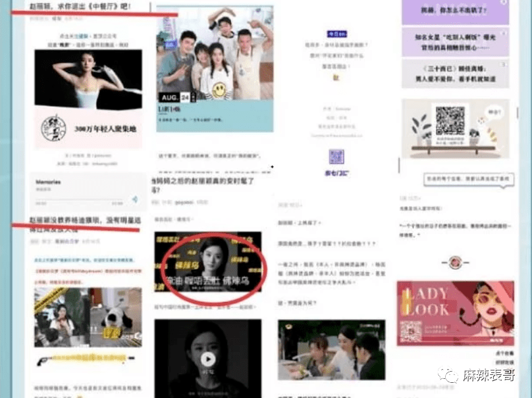Play the video with the white play button
Screen dimensions: 532x398
pos(208,359)
